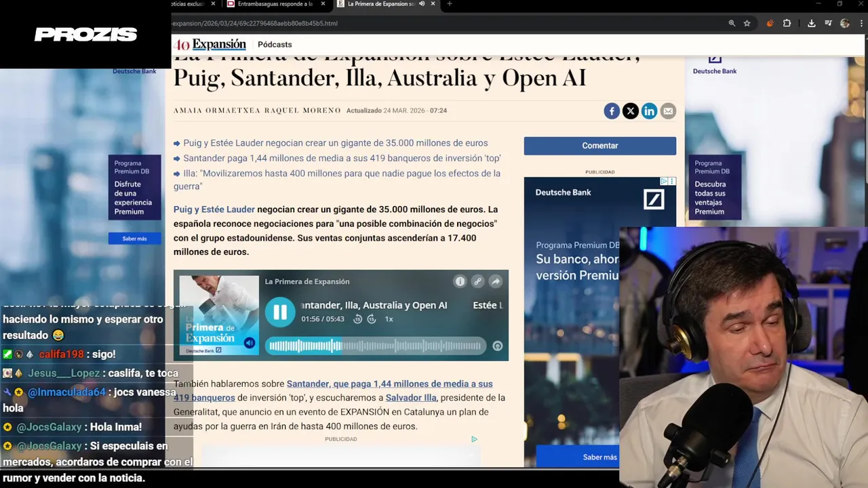Share article on LinkedIn
This screenshot has width=868, height=488.
click(649, 111)
